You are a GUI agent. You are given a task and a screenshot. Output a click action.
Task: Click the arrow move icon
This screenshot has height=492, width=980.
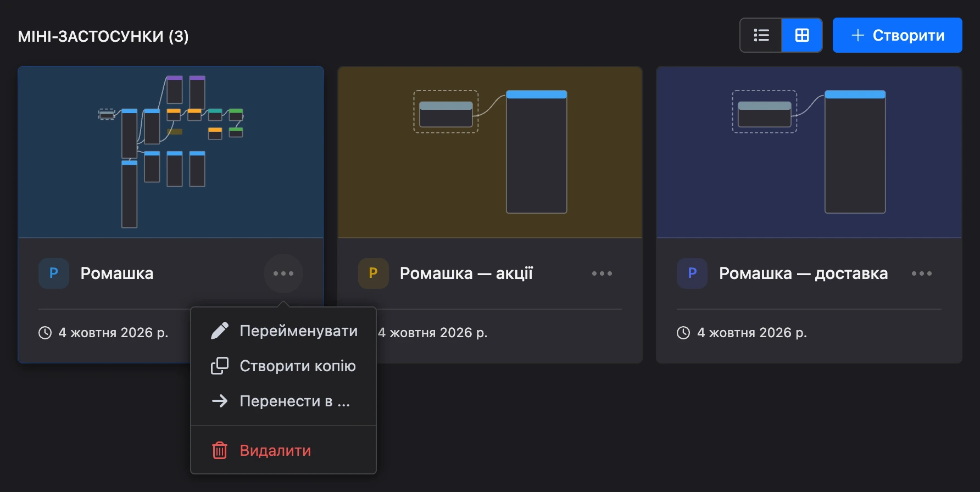(220, 401)
